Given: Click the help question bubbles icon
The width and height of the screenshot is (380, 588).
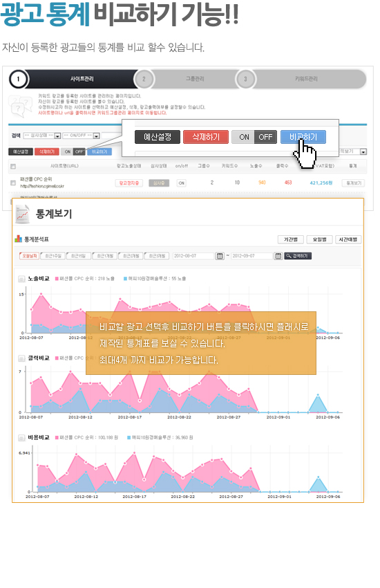Looking at the screenshot, I should click(21, 106).
